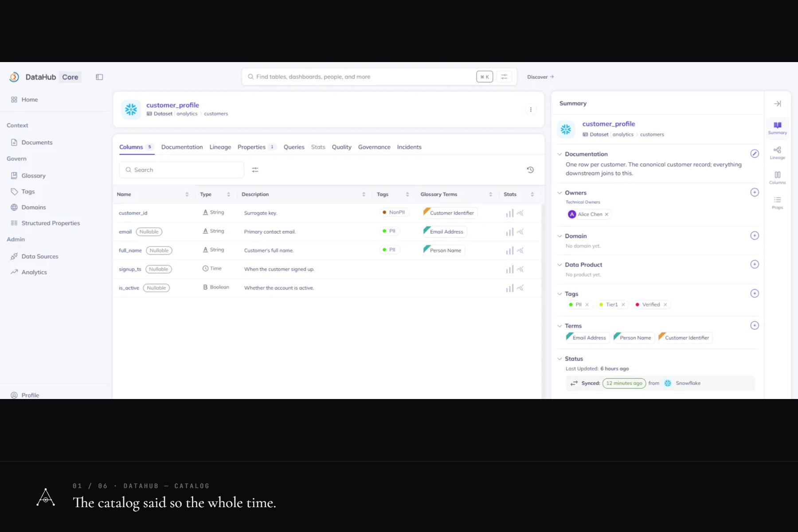798x532 pixels.
Task: Collapse the Documentation section
Action: coord(559,154)
